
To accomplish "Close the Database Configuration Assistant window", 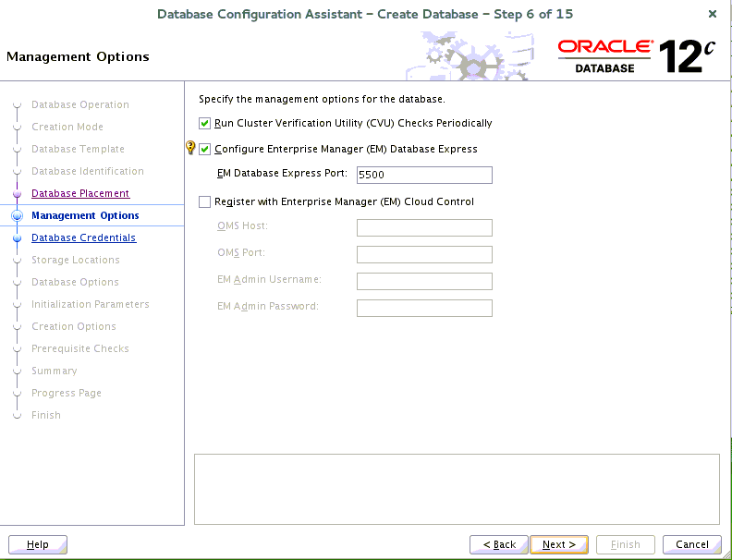I will coord(713,14).
